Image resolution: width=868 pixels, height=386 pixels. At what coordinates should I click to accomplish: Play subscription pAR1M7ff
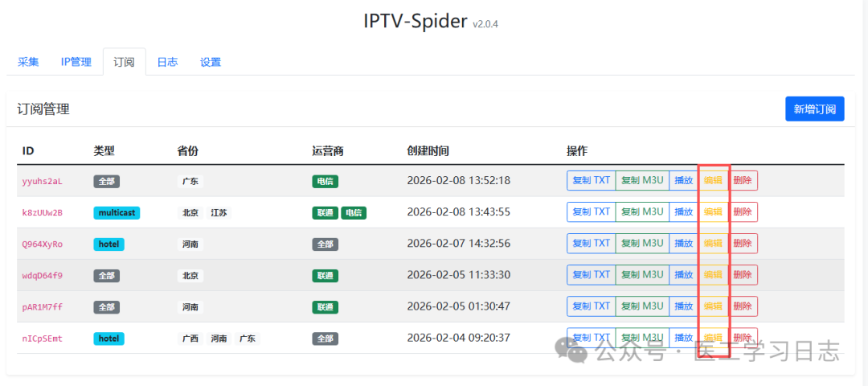(x=684, y=306)
